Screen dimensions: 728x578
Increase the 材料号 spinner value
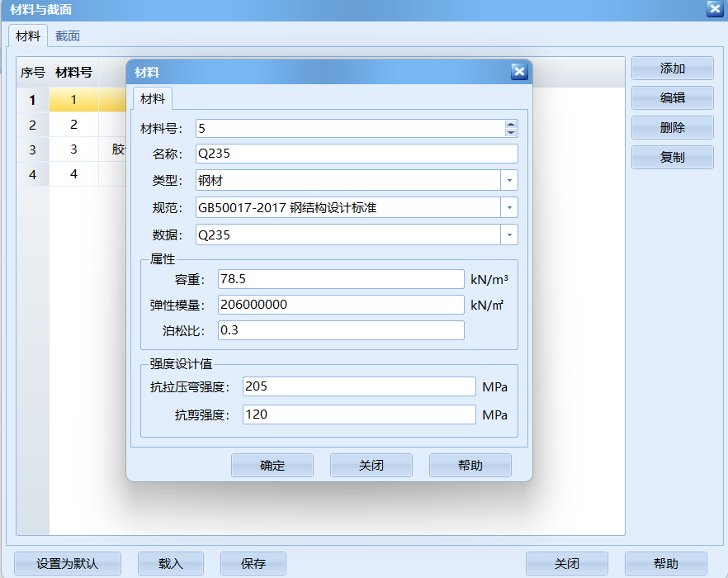coord(511,125)
